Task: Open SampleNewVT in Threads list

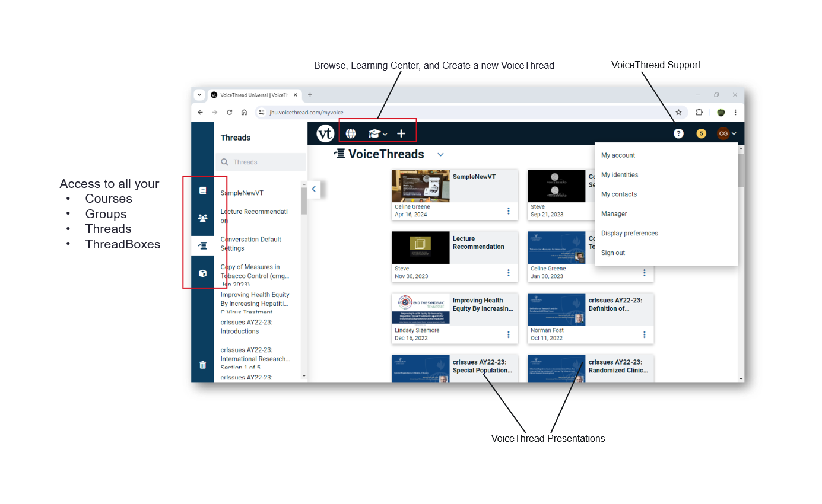Action: click(242, 193)
